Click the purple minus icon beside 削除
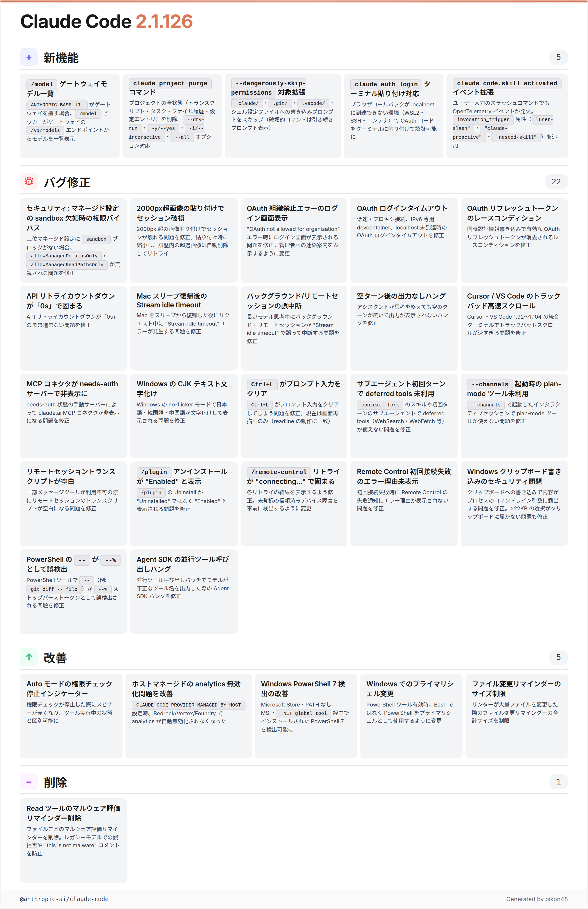Viewport: 588px width, 909px height. click(29, 782)
